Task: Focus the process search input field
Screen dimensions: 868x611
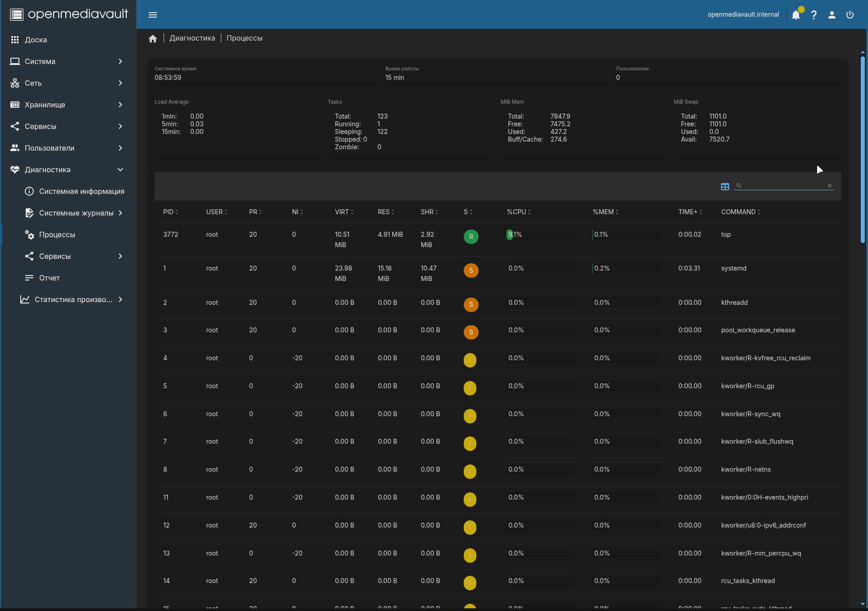Action: pos(783,186)
